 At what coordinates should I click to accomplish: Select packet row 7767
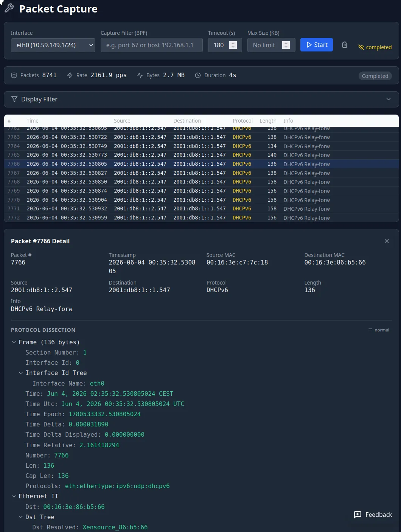click(x=201, y=173)
